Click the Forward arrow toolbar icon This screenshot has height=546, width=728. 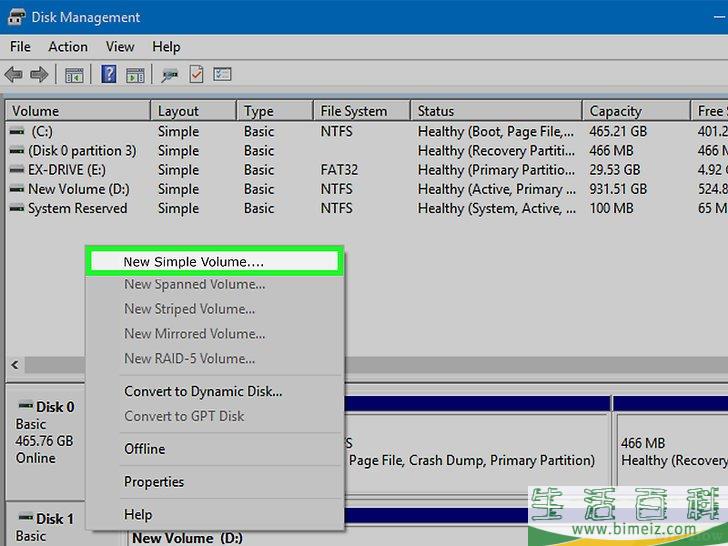pos(39,75)
